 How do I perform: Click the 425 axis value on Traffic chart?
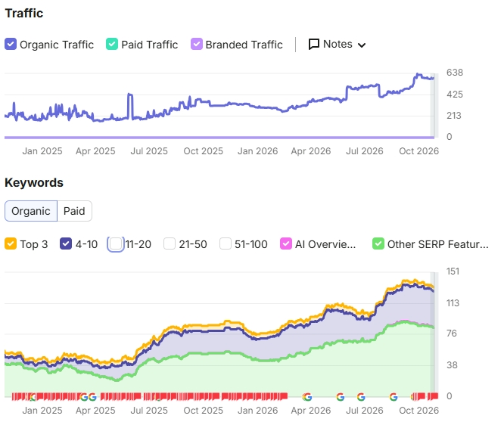click(x=455, y=95)
